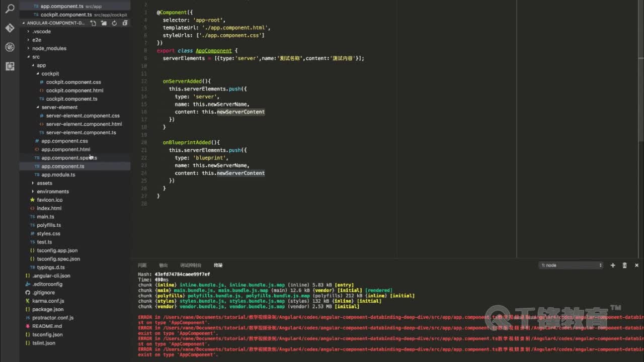Open favicon.ico file
644x362 pixels.
tap(49, 200)
